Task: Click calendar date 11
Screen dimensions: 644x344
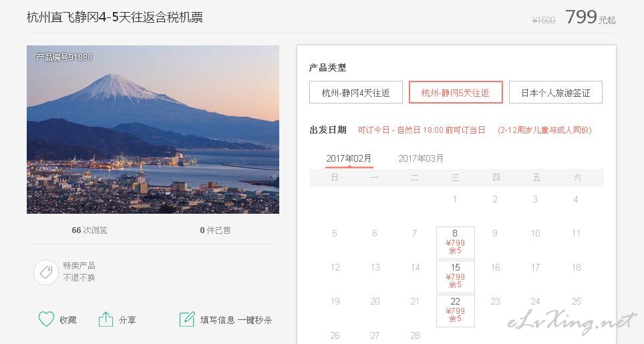Action: point(577,234)
